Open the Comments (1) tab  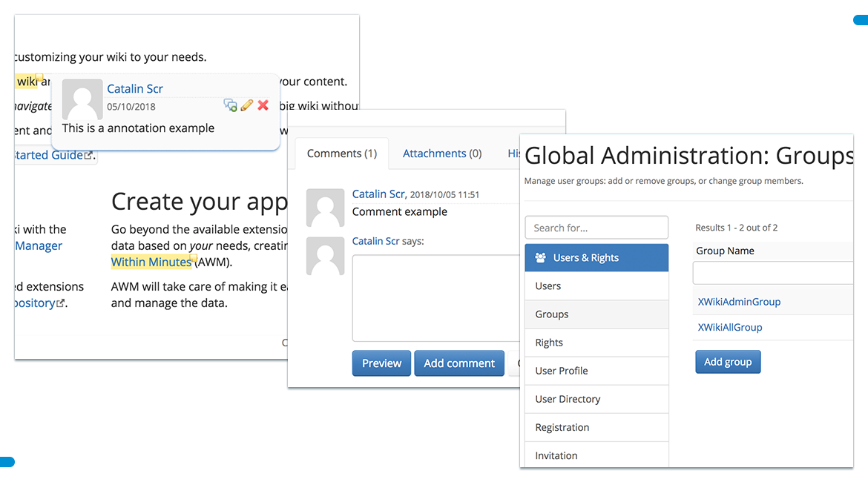tap(341, 153)
